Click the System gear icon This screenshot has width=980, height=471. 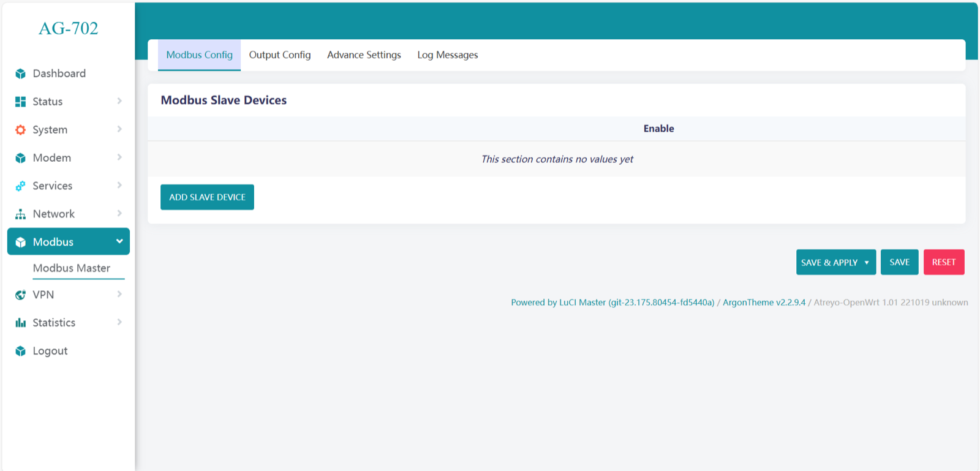20,130
